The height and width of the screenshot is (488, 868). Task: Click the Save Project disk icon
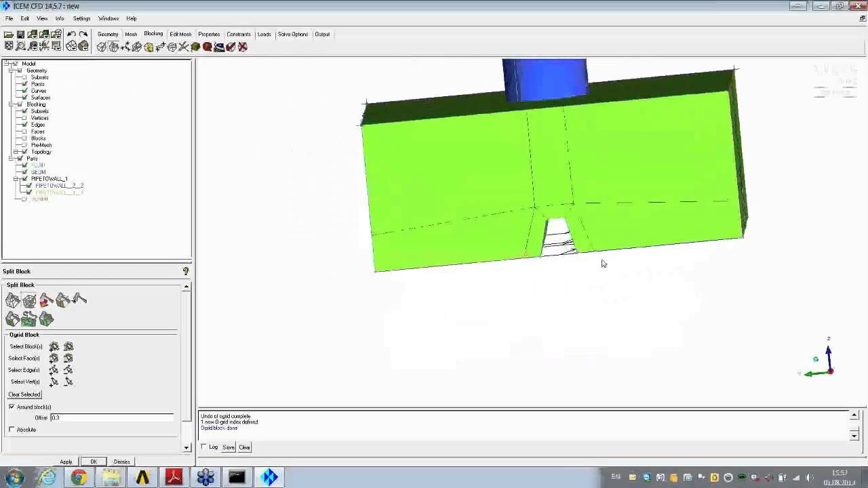[20, 35]
